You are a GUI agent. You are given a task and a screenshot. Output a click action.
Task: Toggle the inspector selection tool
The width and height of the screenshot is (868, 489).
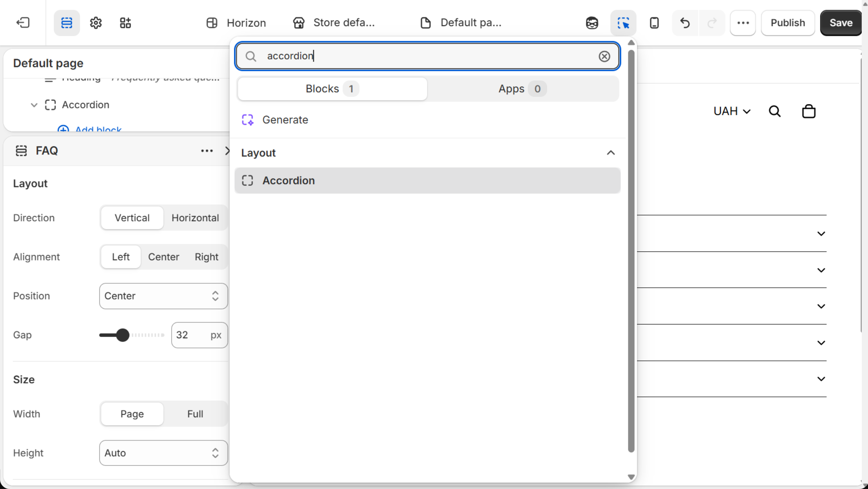tap(623, 23)
